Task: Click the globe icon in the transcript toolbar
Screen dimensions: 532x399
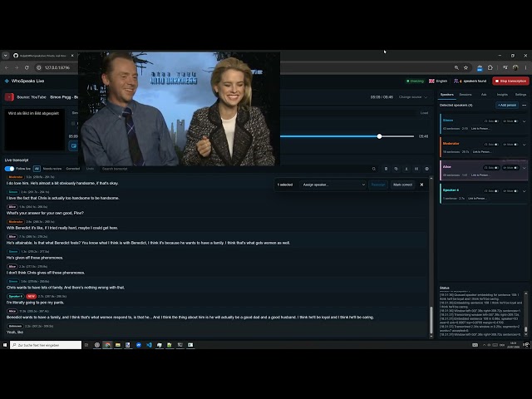Action: pos(426,169)
